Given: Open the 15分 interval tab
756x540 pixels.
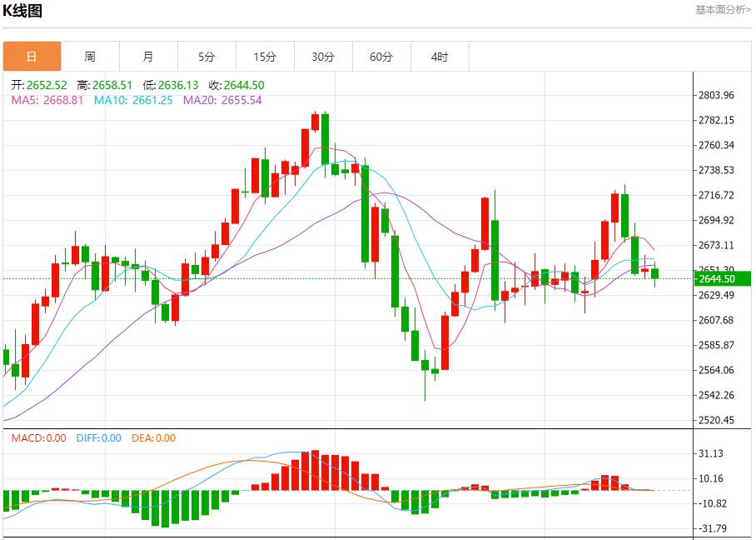Looking at the screenshot, I should click(265, 57).
